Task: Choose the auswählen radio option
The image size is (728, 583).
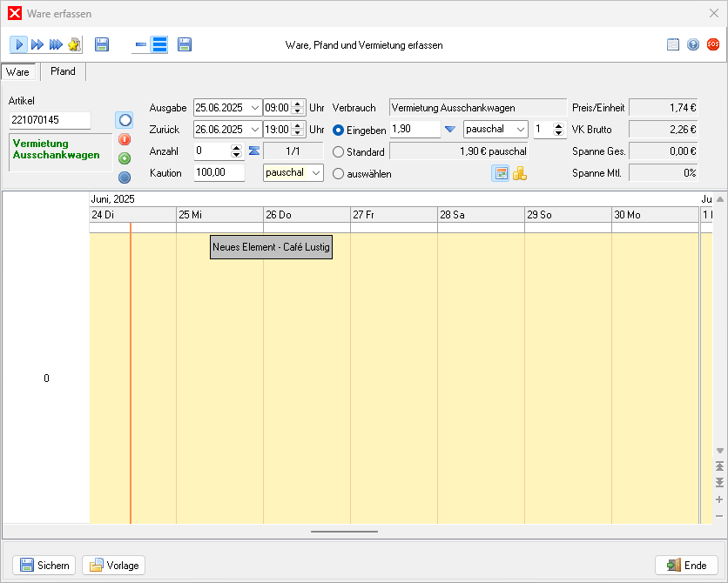Action: 339,173
